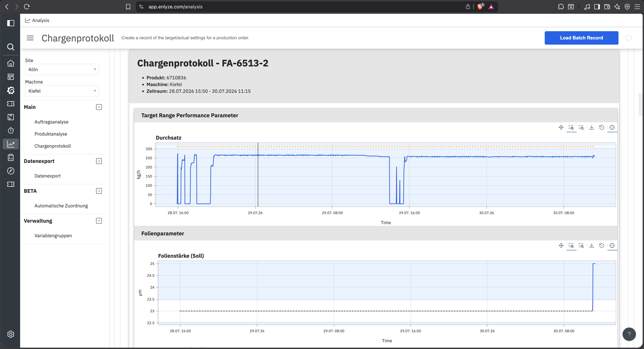Viewport: 644px width, 349px height.
Task: Toggle the app sidebar panel icon
Action: (11, 23)
